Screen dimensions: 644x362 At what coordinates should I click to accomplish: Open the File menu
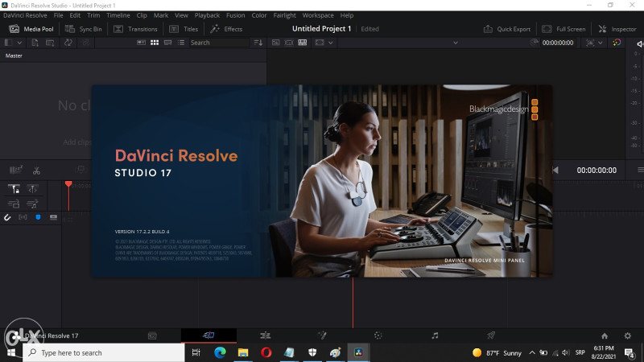tap(58, 15)
